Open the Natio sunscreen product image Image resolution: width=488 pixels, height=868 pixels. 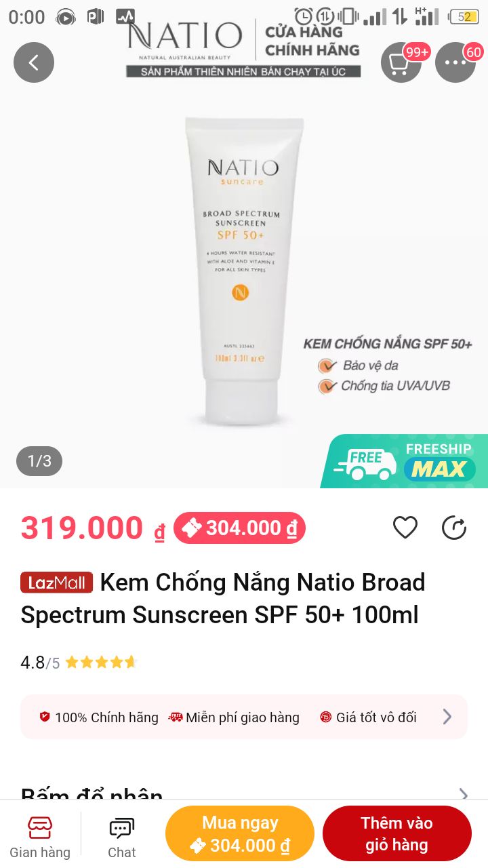244,271
